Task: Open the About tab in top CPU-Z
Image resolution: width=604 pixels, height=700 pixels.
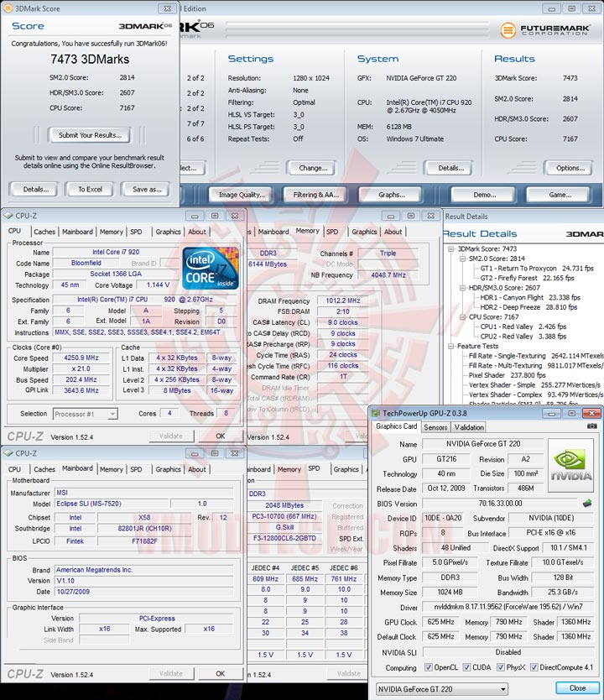Action: pyautogui.click(x=197, y=232)
